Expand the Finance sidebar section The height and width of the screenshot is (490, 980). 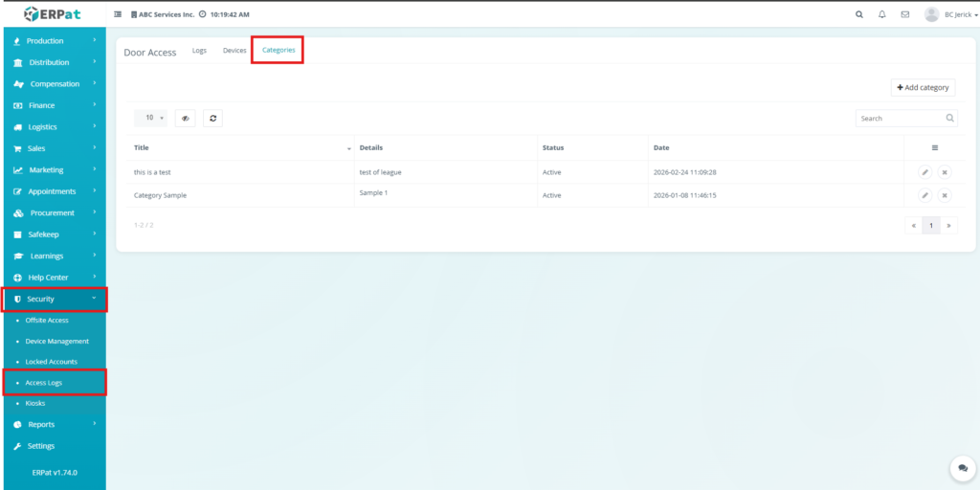tap(53, 105)
